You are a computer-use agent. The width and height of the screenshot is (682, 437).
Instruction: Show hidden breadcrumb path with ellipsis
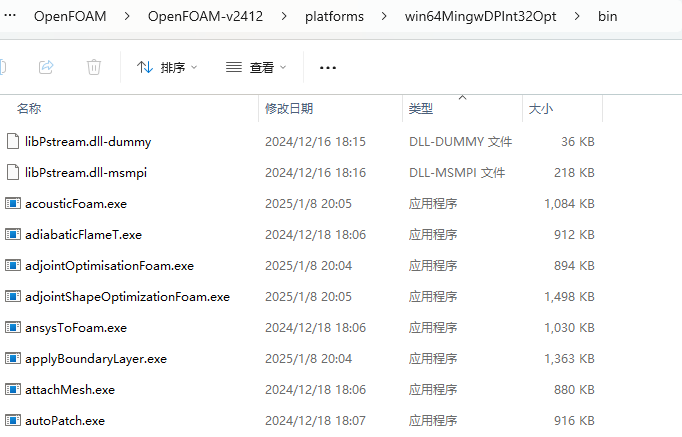point(10,16)
